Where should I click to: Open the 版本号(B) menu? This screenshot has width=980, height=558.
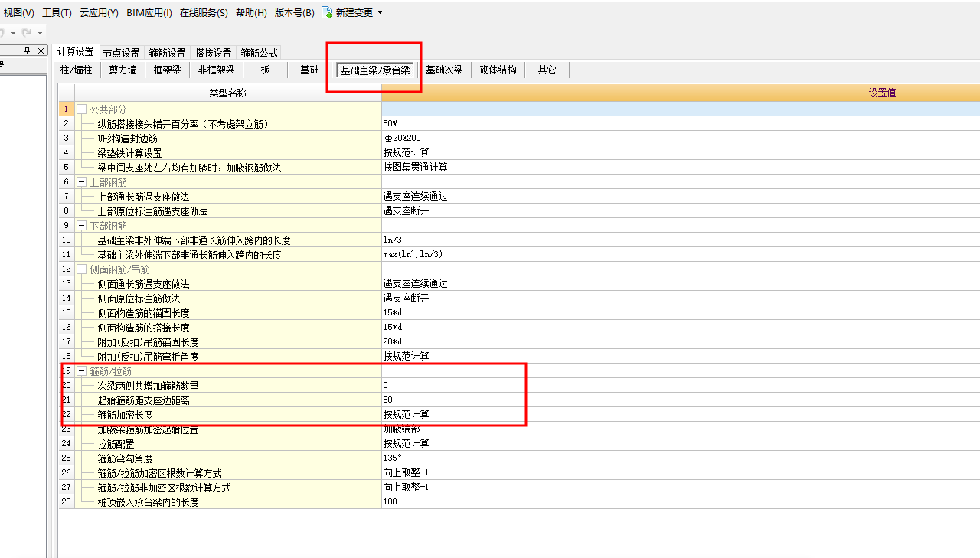(x=294, y=13)
